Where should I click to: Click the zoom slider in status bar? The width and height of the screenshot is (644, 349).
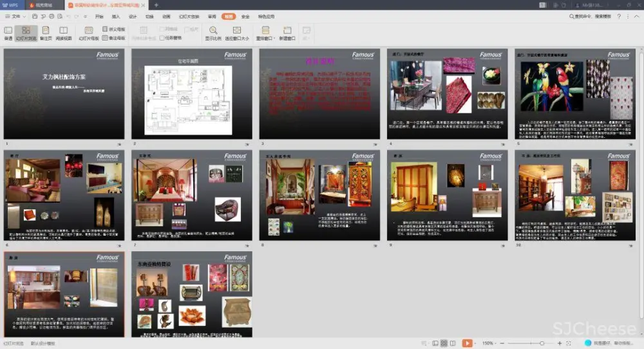tap(542, 343)
